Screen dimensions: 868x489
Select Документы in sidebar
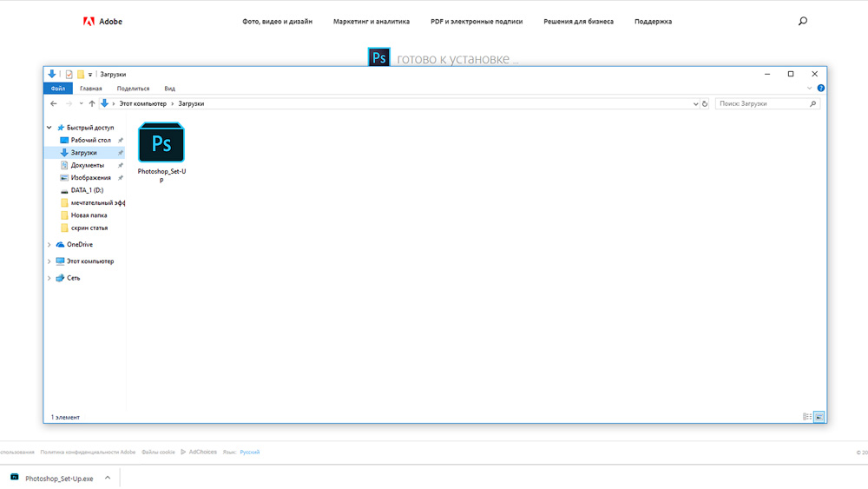tap(88, 165)
